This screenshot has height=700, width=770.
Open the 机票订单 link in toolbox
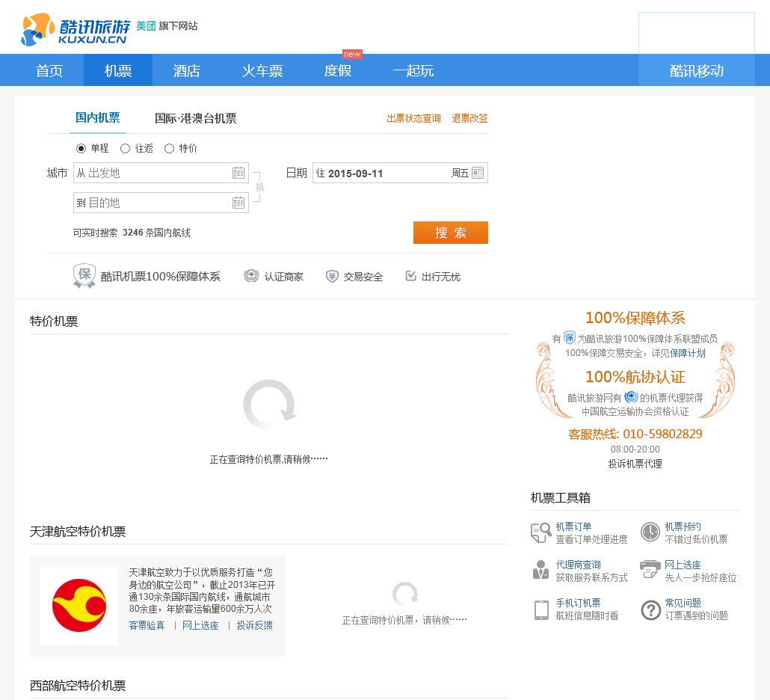pos(573,526)
